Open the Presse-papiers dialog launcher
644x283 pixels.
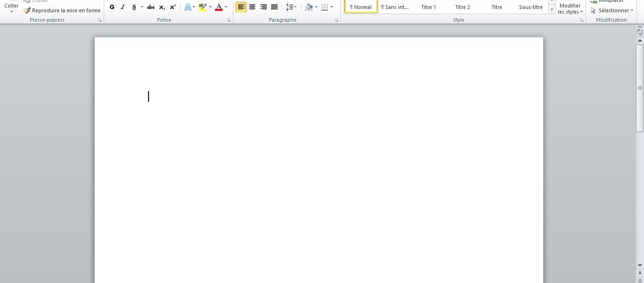(99, 20)
